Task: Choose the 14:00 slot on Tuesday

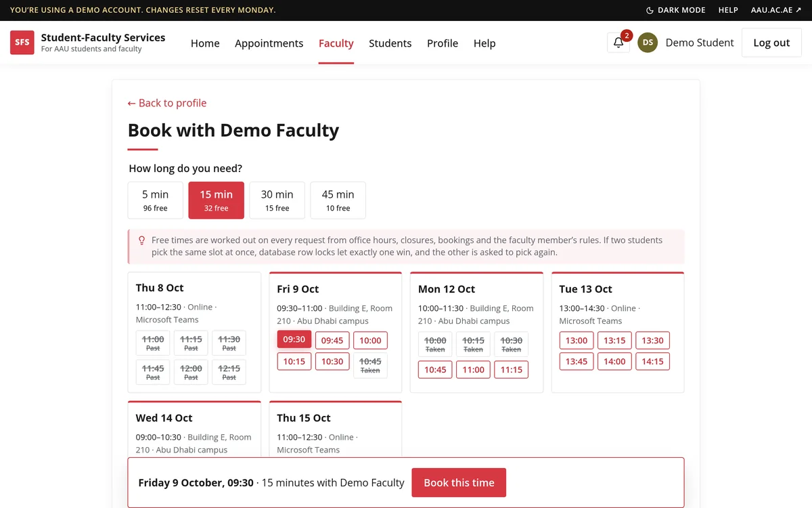Action: click(x=614, y=361)
